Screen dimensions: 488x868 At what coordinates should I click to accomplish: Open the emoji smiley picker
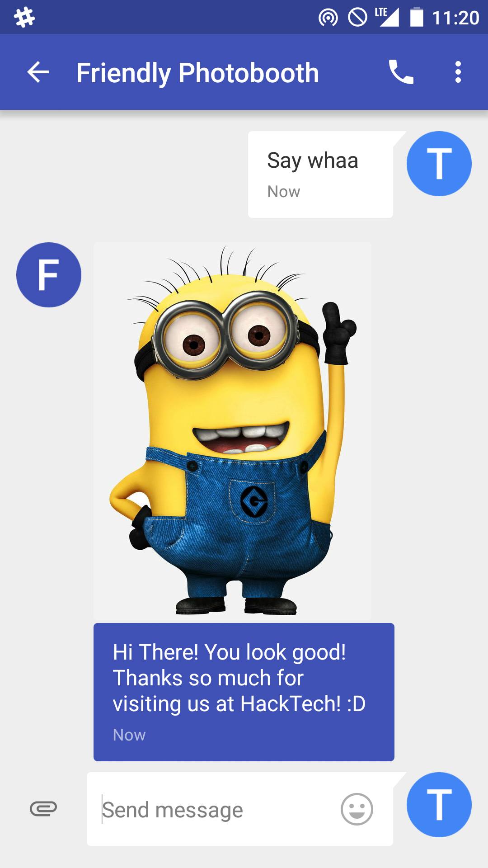357,809
